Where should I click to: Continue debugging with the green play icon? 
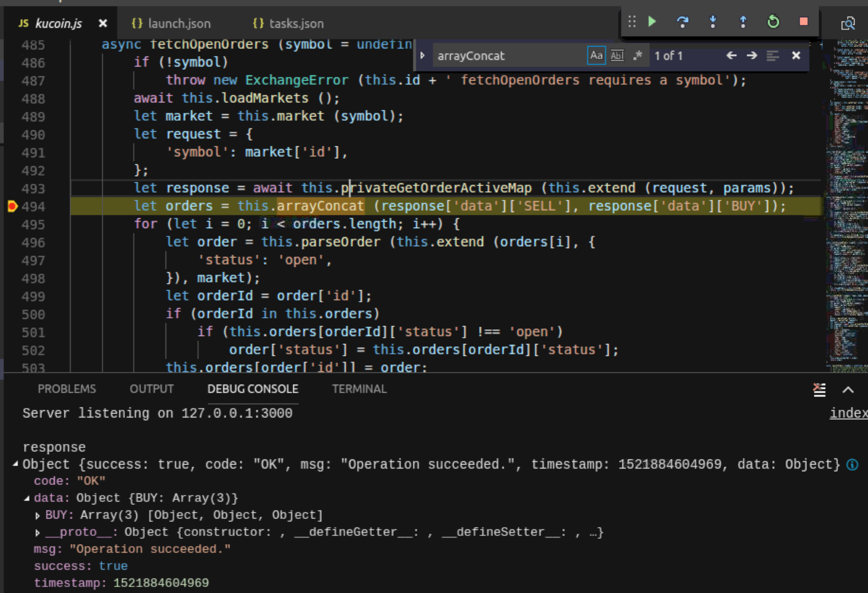653,22
